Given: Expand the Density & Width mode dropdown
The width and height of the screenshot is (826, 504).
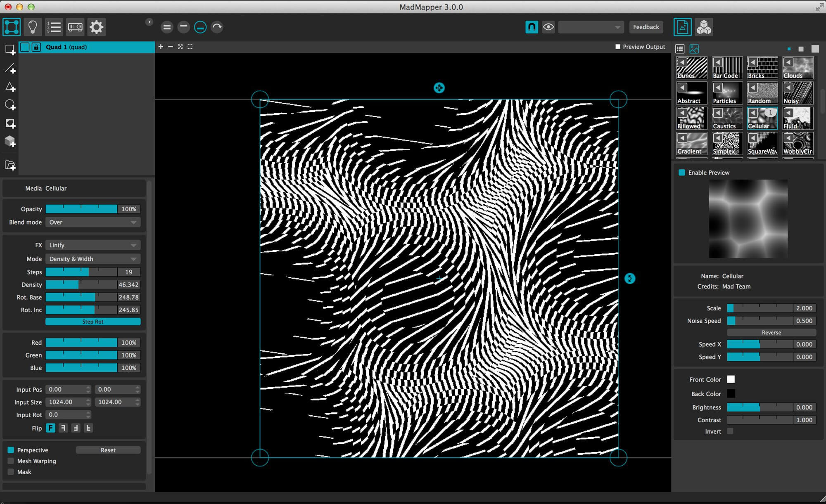Looking at the screenshot, I should pos(93,259).
